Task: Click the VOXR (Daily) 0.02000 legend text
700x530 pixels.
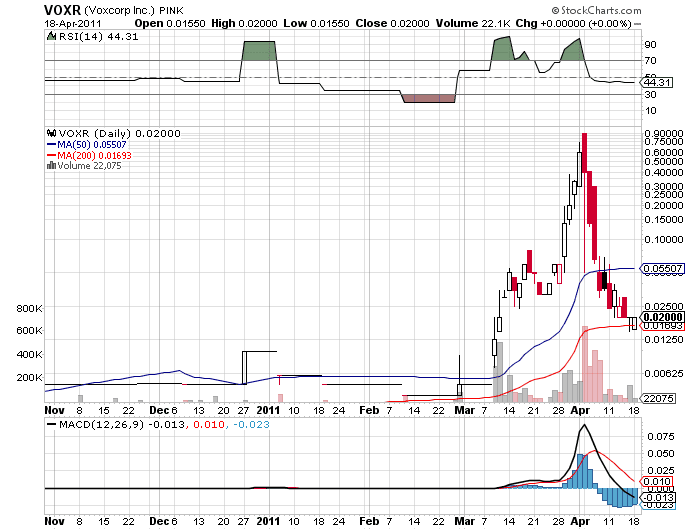Action: pos(119,134)
